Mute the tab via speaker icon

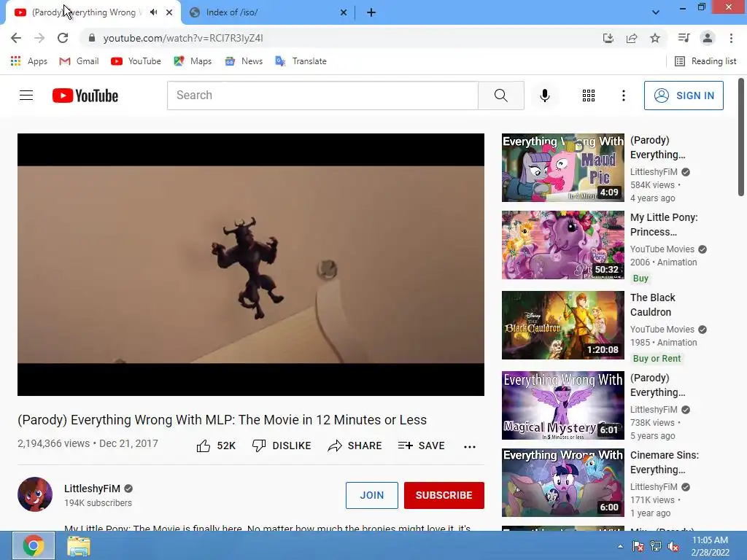153,12
